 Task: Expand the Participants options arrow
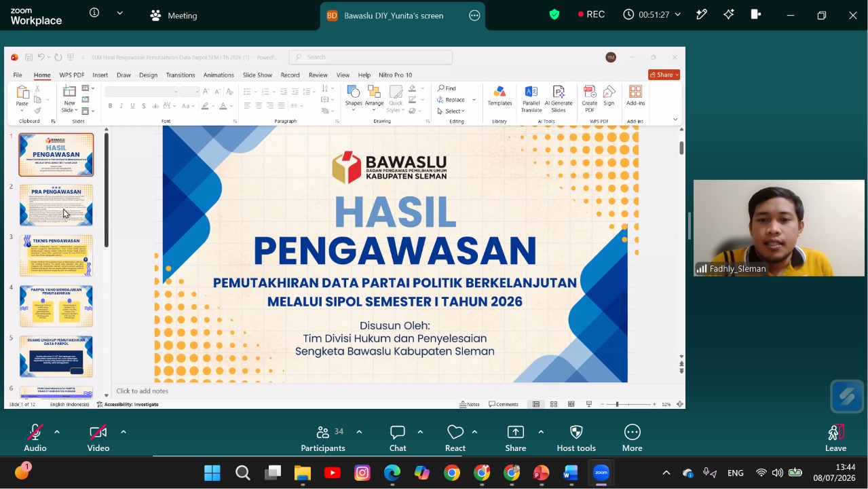pyautogui.click(x=359, y=431)
